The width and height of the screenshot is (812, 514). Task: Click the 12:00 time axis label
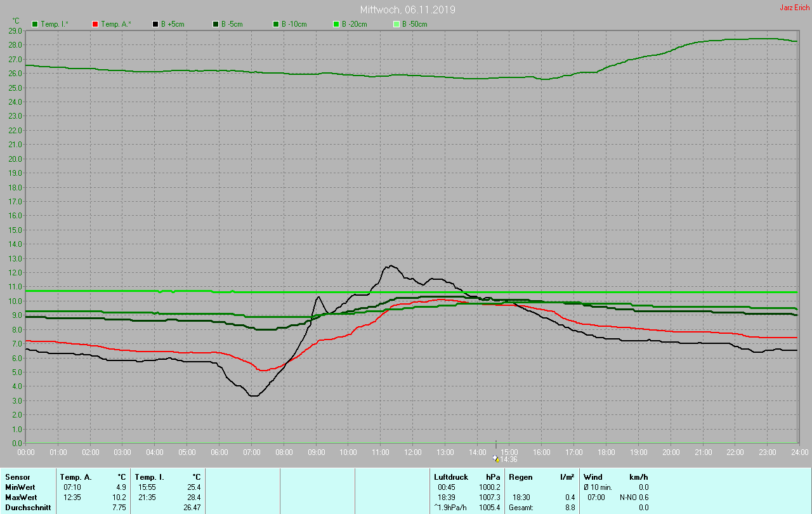click(413, 452)
